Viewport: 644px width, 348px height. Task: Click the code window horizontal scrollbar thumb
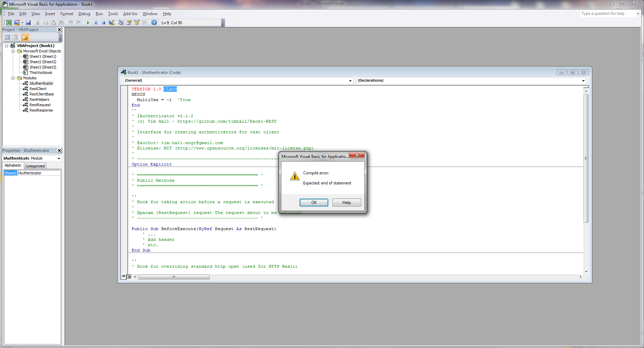(174, 277)
